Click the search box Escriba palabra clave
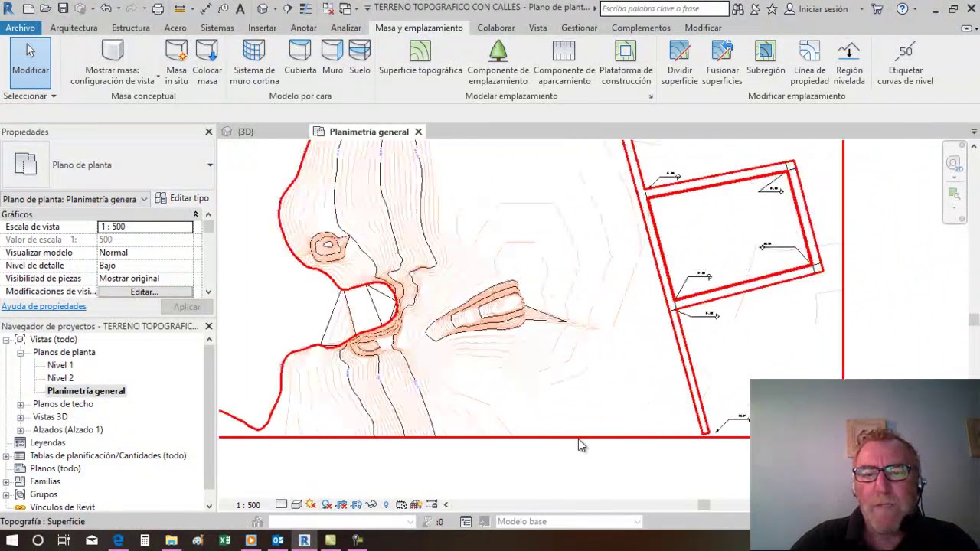The height and width of the screenshot is (551, 980). click(x=665, y=8)
